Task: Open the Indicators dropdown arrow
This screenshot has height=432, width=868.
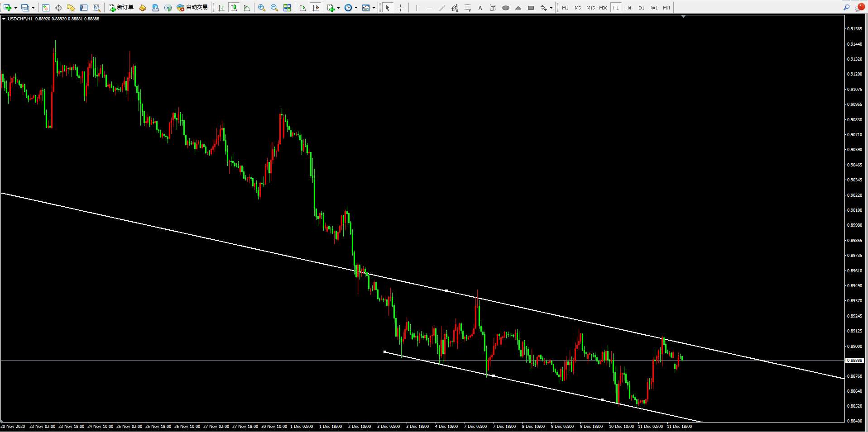Action: 338,8
